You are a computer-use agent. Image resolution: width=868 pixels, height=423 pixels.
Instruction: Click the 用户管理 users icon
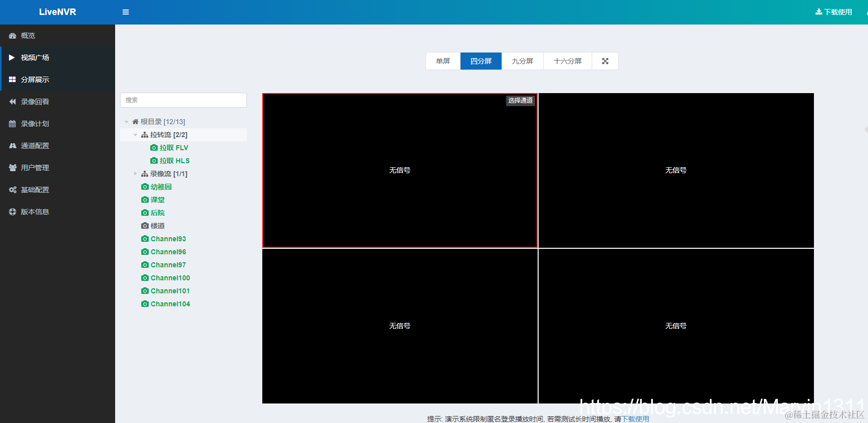pos(13,168)
